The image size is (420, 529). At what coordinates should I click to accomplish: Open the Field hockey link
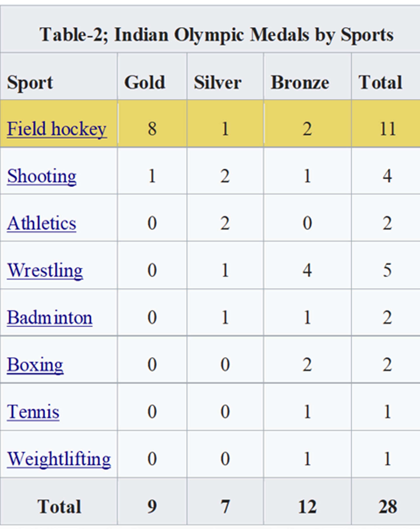(57, 129)
